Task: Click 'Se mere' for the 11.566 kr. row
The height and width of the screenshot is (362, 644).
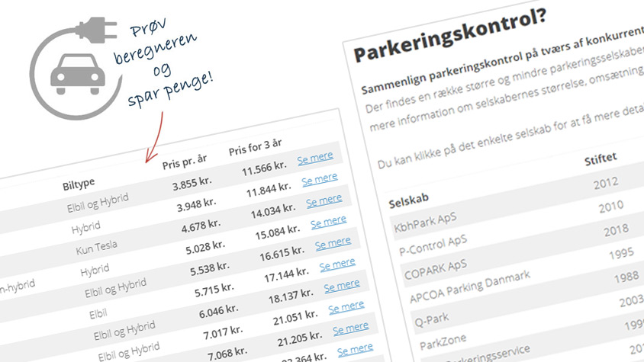Action: tap(315, 158)
